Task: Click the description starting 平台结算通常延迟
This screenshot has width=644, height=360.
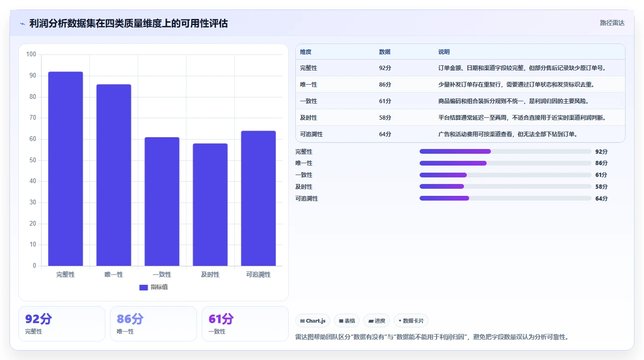Action: (522, 118)
